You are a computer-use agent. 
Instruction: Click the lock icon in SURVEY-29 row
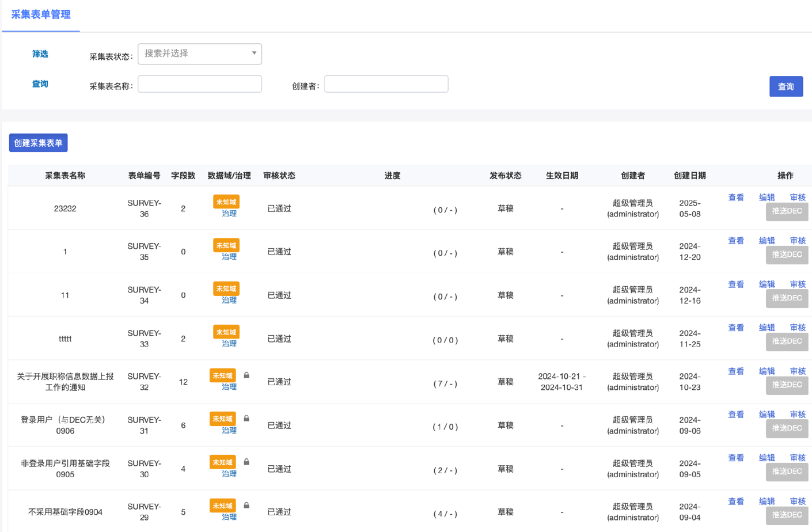[x=246, y=506]
